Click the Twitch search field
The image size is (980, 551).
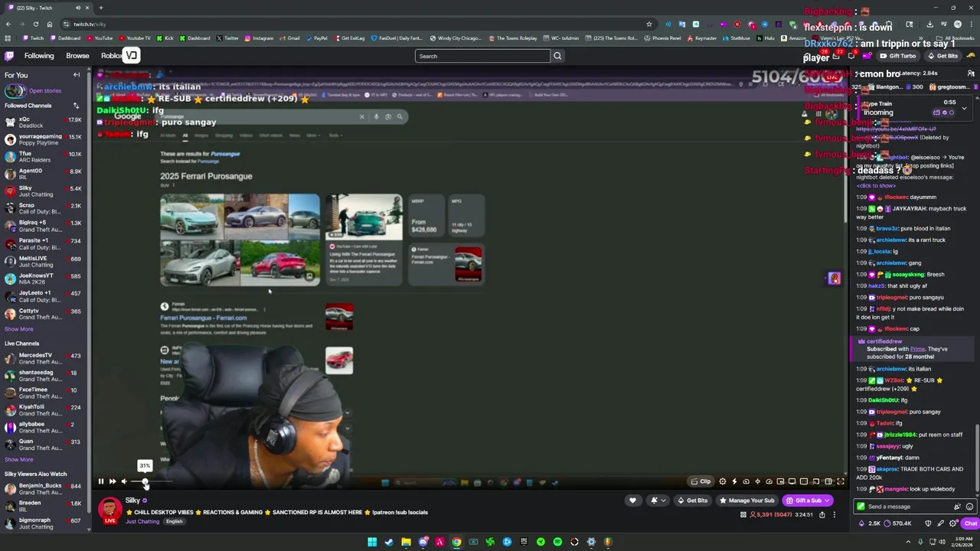(x=482, y=56)
